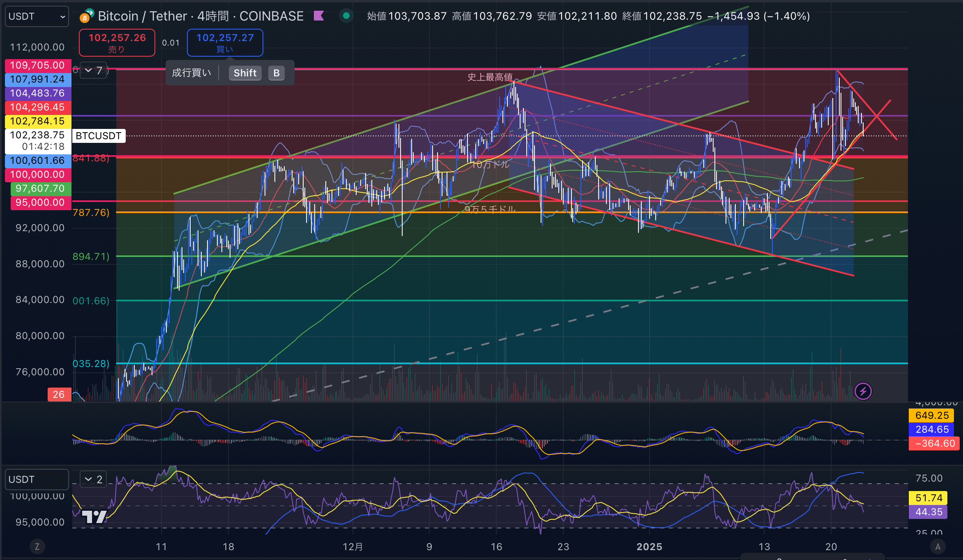The width and height of the screenshot is (963, 560).
Task: Collapse the indicator legend showing 7
Action: tap(93, 71)
